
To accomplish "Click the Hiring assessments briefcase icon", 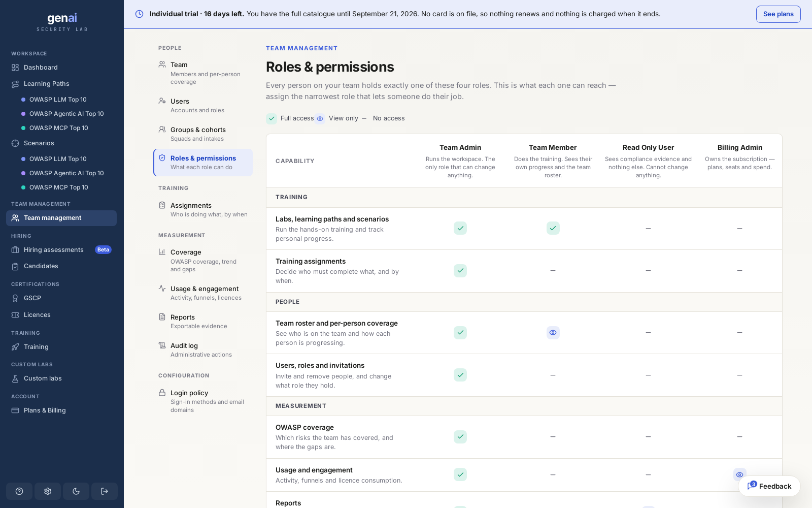I will [x=15, y=250].
